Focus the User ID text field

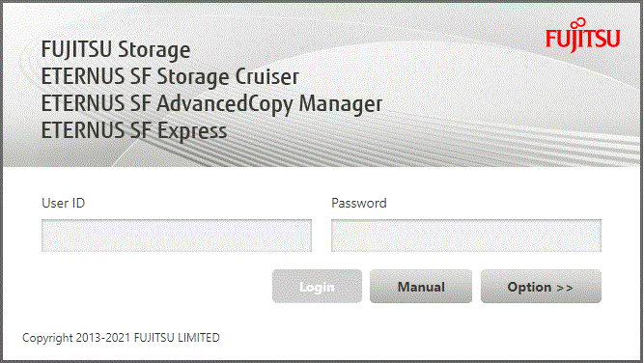[177, 236]
